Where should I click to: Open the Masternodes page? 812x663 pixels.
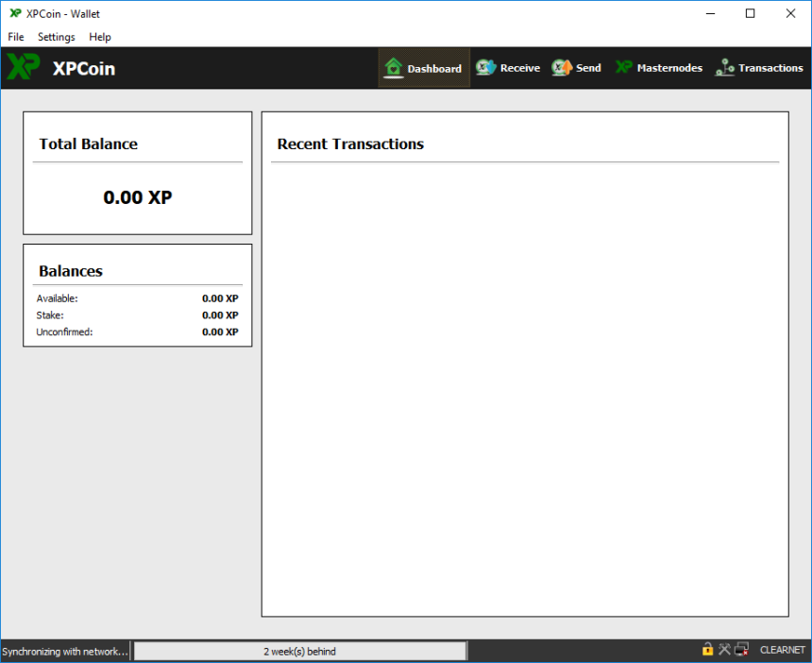pyautogui.click(x=659, y=68)
